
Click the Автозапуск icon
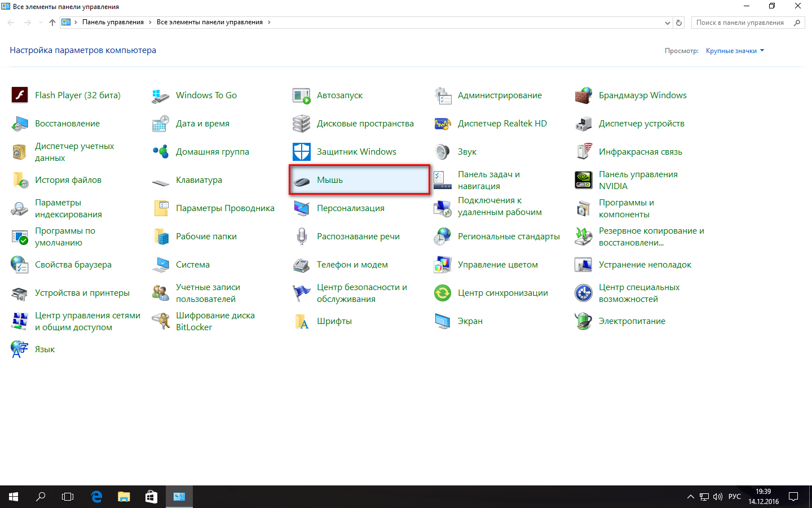coord(302,95)
